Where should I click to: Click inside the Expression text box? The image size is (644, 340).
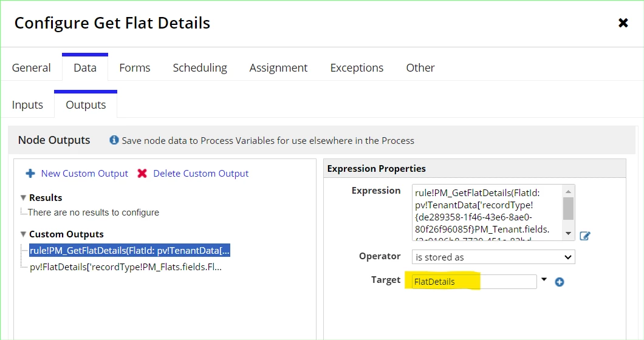point(487,212)
